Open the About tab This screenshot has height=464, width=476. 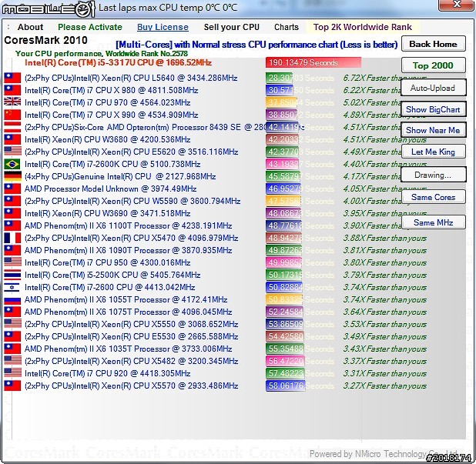(x=30, y=27)
